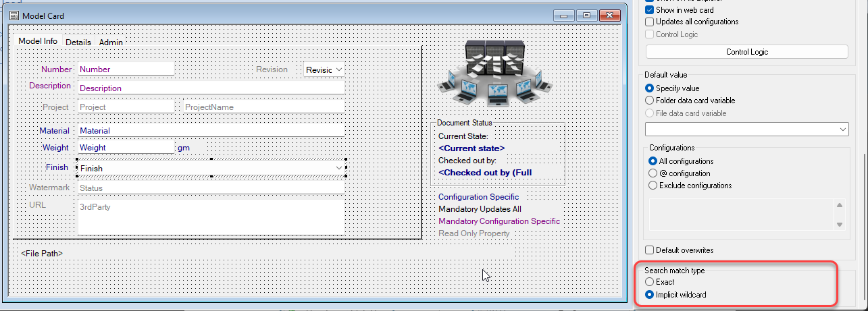Screen dimensions: 868x311
Task: Select Folder data card variable option
Action: click(x=650, y=101)
